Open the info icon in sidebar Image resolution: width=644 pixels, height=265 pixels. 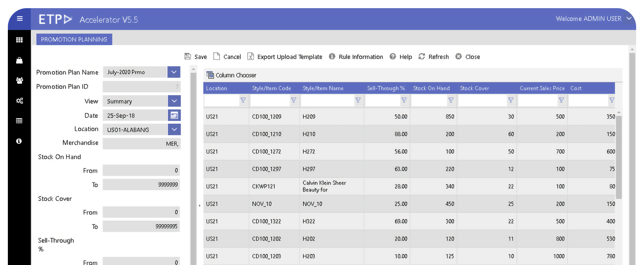click(19, 141)
